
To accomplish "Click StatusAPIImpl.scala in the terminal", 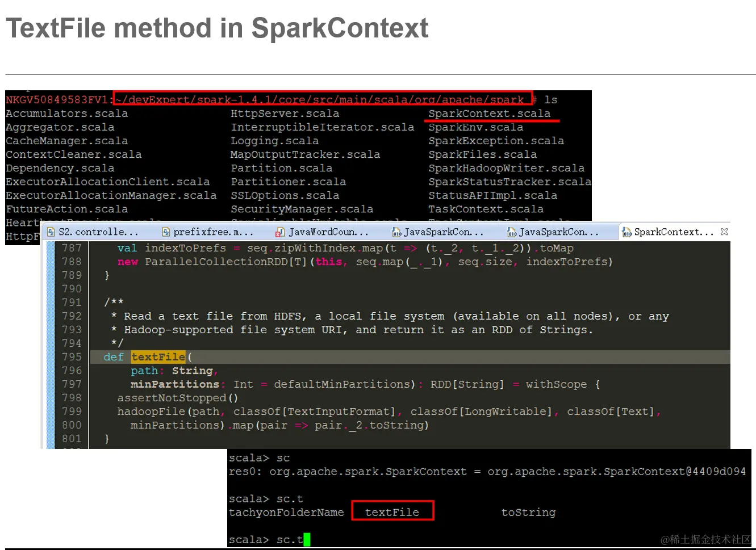I will (x=493, y=195).
